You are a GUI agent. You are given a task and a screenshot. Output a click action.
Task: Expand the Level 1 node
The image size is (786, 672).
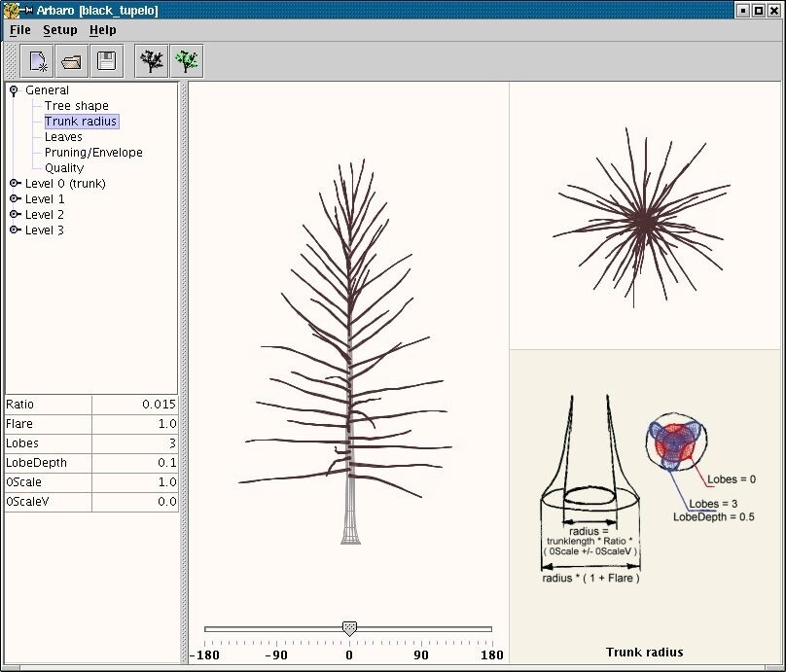click(x=15, y=199)
